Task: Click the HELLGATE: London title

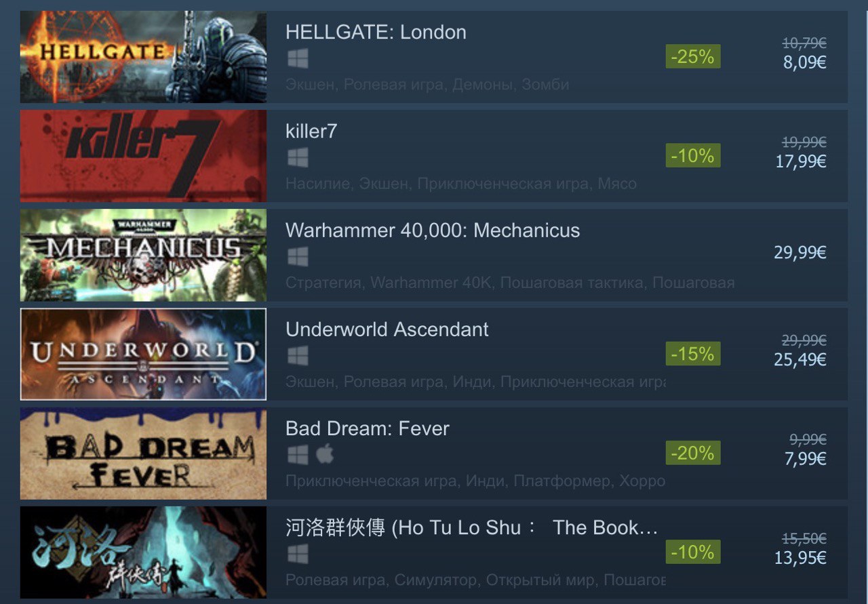Action: coord(376,33)
